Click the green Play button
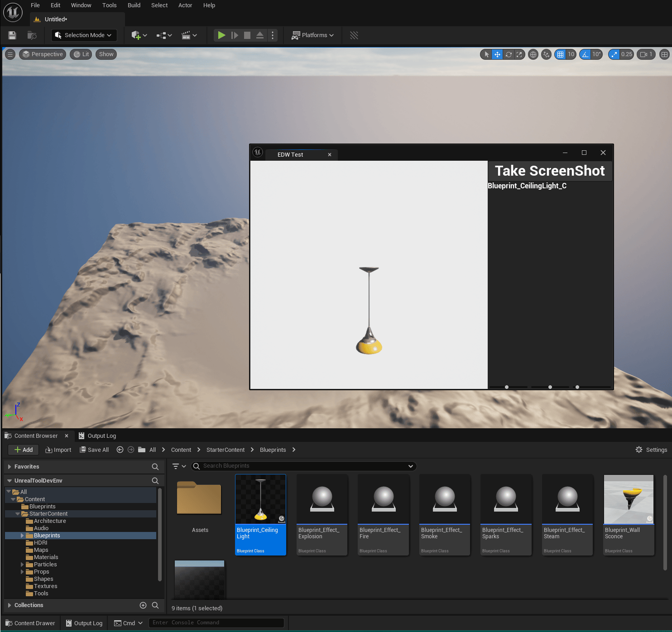The width and height of the screenshot is (672, 632). coord(221,35)
